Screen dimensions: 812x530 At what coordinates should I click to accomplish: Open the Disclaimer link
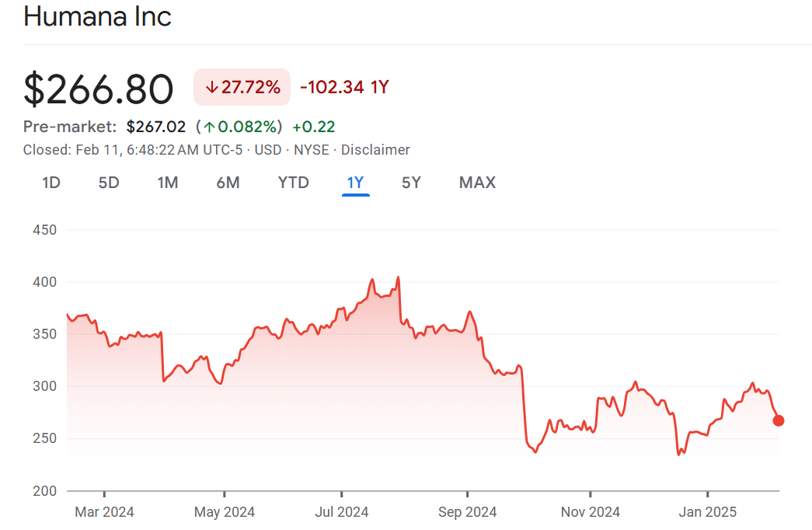coord(375,150)
